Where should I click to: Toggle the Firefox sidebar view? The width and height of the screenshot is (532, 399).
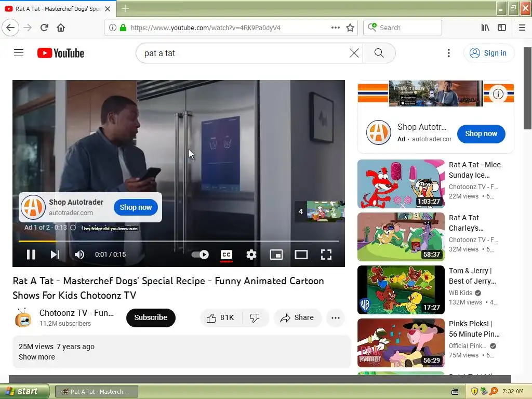point(502,28)
